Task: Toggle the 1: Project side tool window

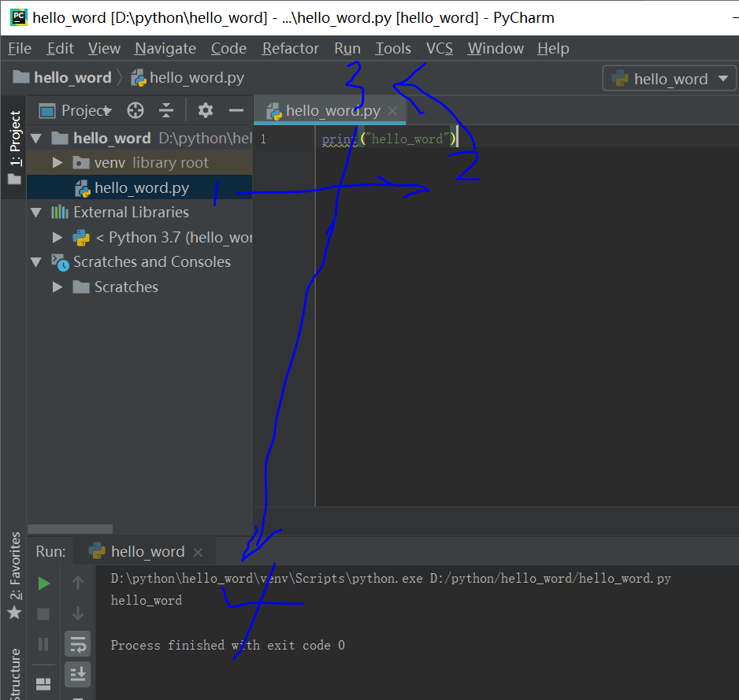Action: click(x=14, y=147)
